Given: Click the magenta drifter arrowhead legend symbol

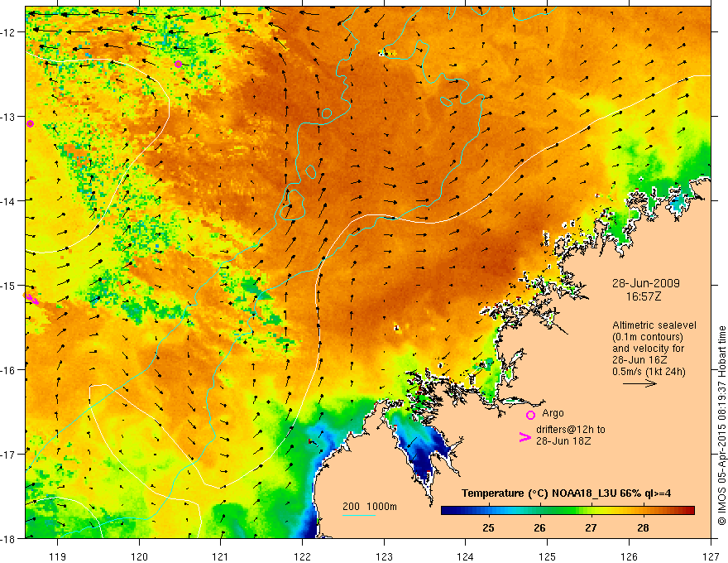Looking at the screenshot, I should pos(524,437).
